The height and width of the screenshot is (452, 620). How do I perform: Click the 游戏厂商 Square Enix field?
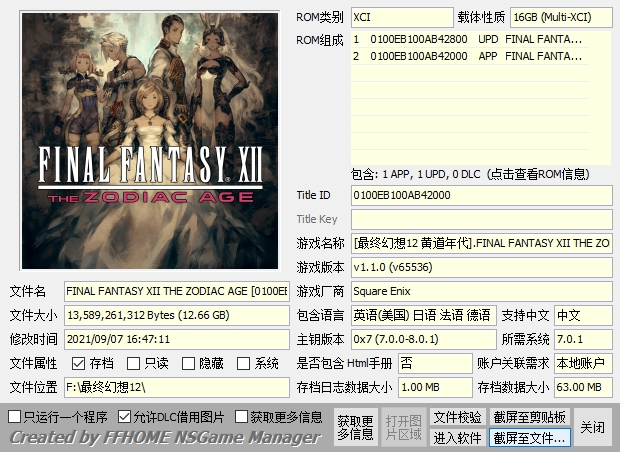point(482,291)
